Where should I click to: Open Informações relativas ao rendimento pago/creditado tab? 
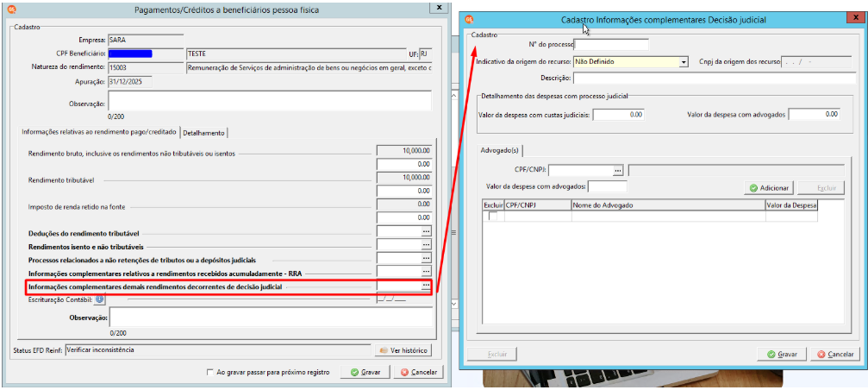tap(98, 132)
